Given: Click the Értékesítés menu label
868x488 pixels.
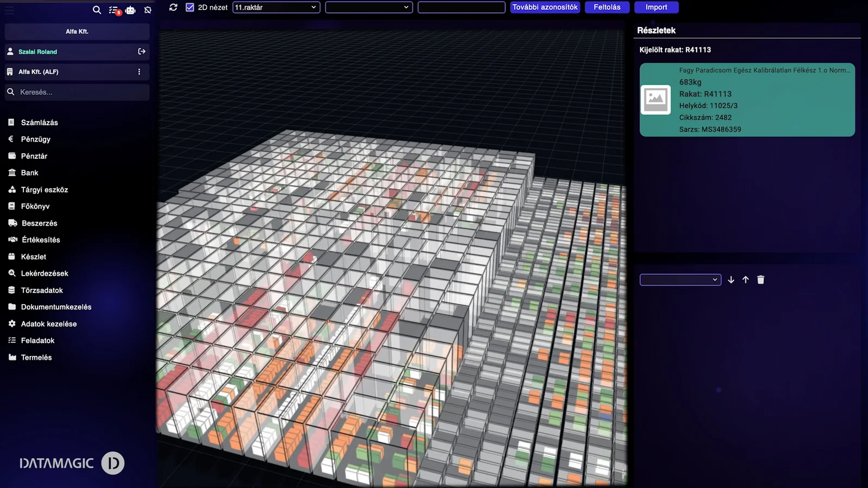Looking at the screenshot, I should click(41, 240).
